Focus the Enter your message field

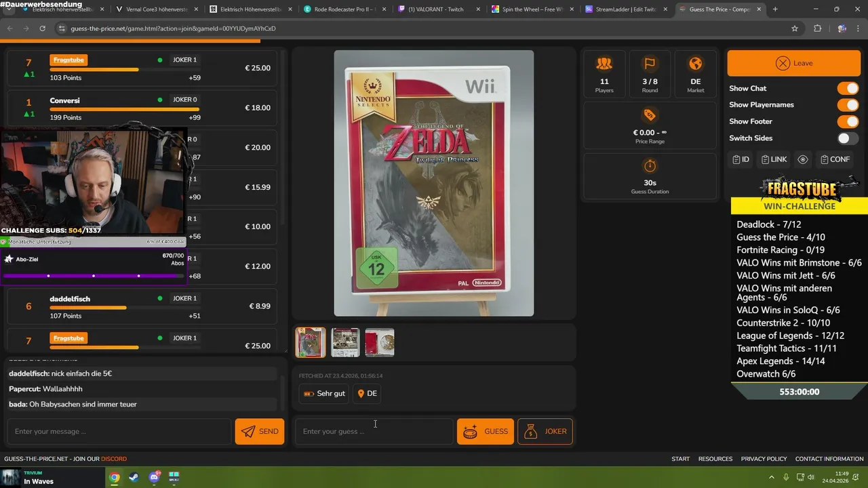119,432
